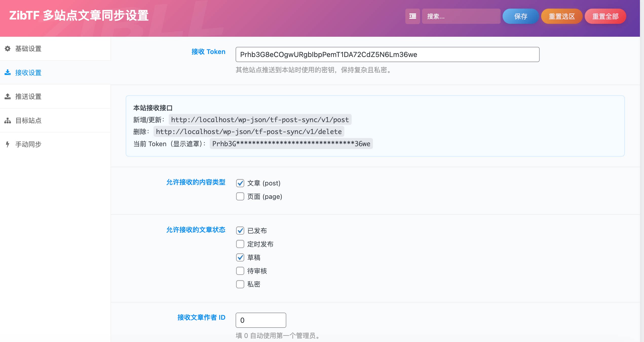Click the upload icon beside 推送设置
Viewport: 644px width, 342px height.
8,96
